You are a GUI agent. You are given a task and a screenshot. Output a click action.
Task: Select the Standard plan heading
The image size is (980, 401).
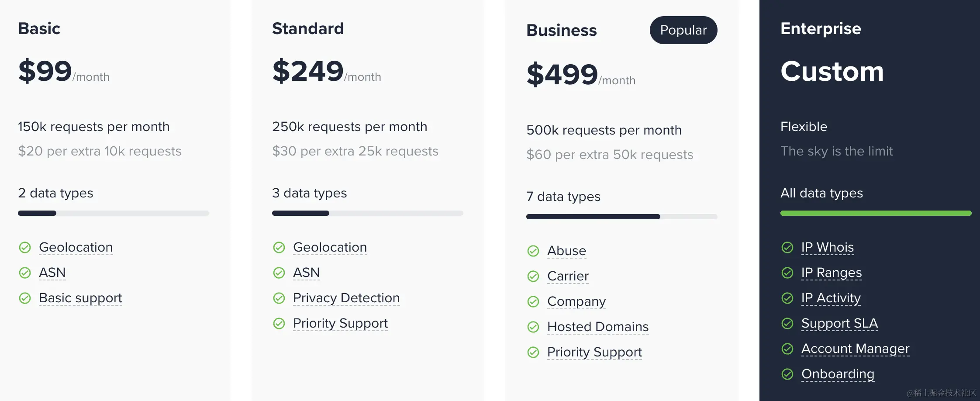308,29
